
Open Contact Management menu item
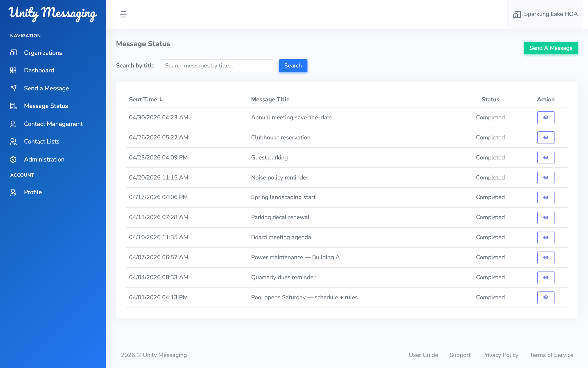53,124
